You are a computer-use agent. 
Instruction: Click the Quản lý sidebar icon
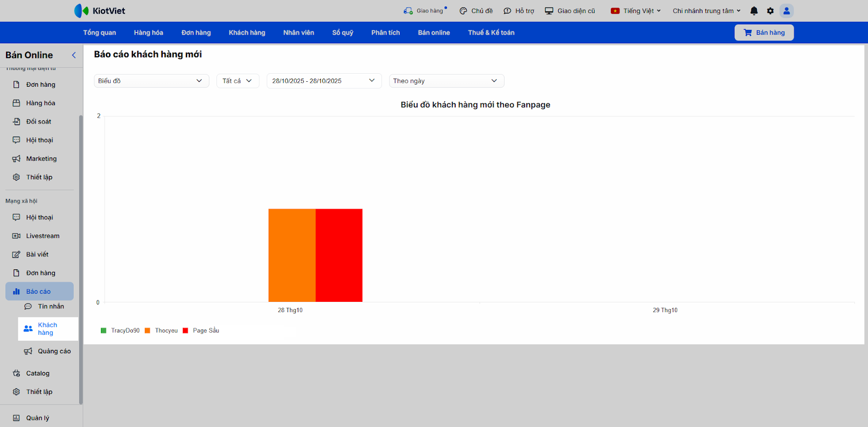point(16,418)
